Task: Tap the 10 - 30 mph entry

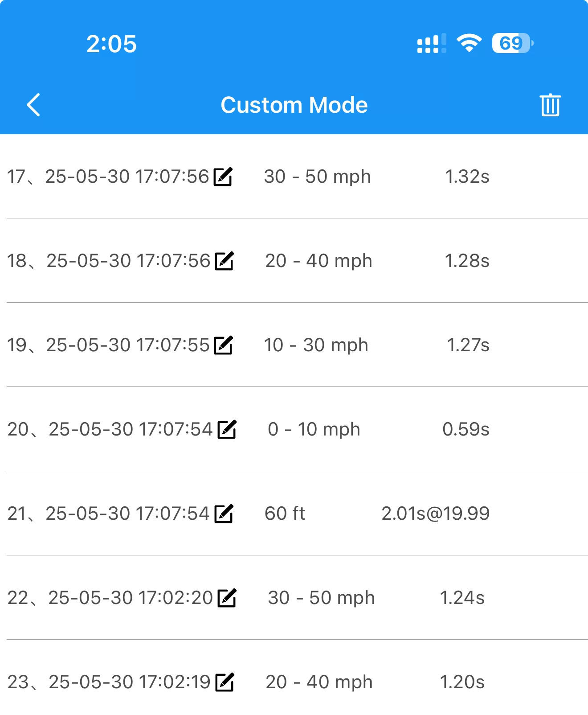Action: [316, 345]
